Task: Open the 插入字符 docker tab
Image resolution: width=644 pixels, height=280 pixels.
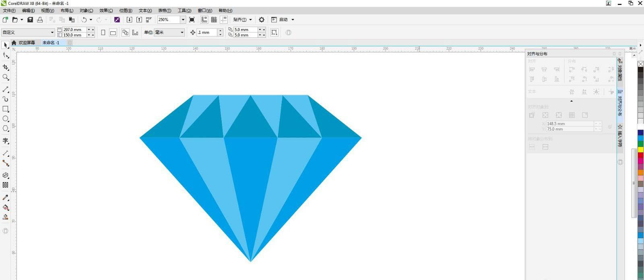Action: coord(620,136)
